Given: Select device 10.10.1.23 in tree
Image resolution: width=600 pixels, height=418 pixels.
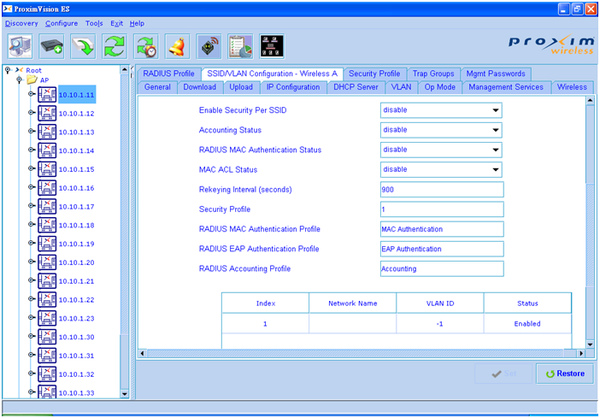Looking at the screenshot, I should (x=77, y=318).
